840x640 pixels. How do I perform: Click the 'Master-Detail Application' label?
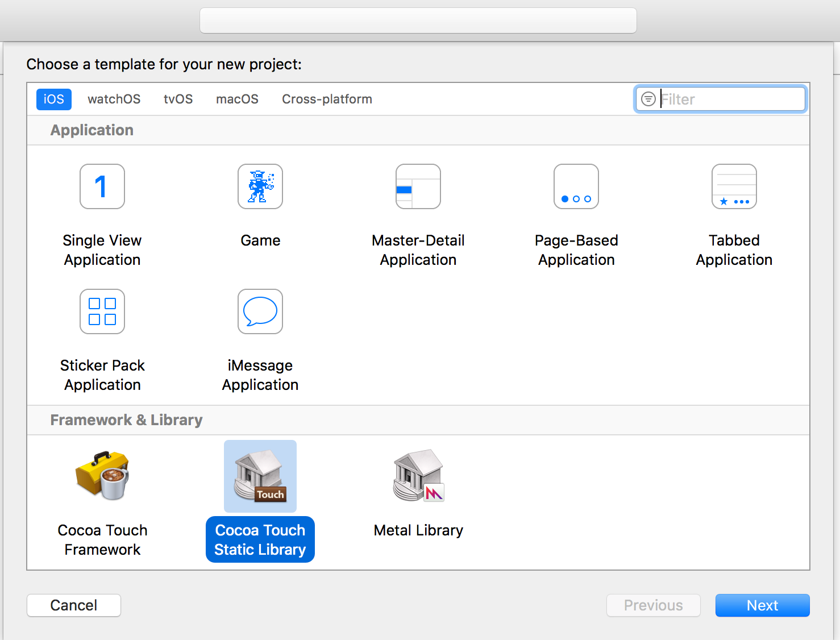click(x=418, y=250)
